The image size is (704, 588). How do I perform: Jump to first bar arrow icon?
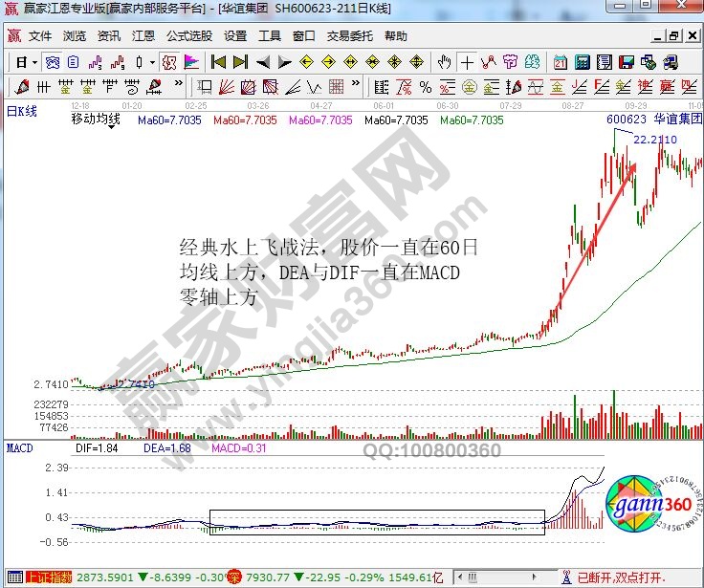pos(218,62)
